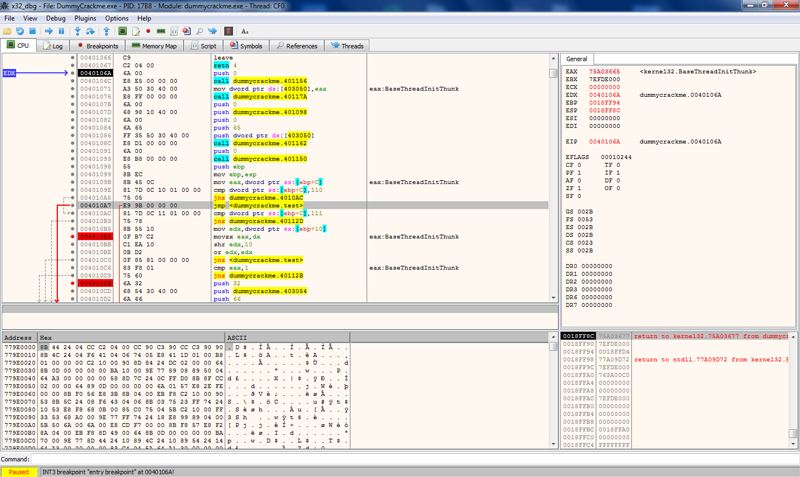Click the hex dump scrollbar up arrow
800x477 pixels.
click(x=553, y=337)
